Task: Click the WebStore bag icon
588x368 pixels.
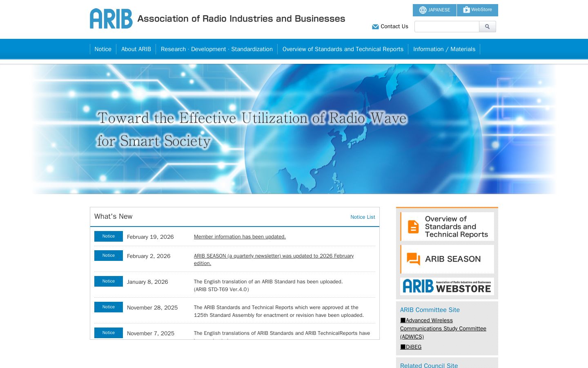Action: [x=466, y=9]
